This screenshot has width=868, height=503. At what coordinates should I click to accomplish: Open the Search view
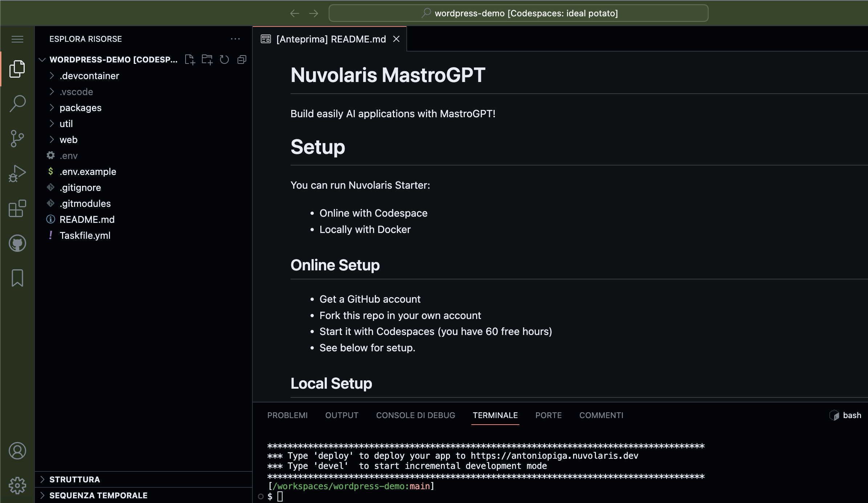[17, 103]
